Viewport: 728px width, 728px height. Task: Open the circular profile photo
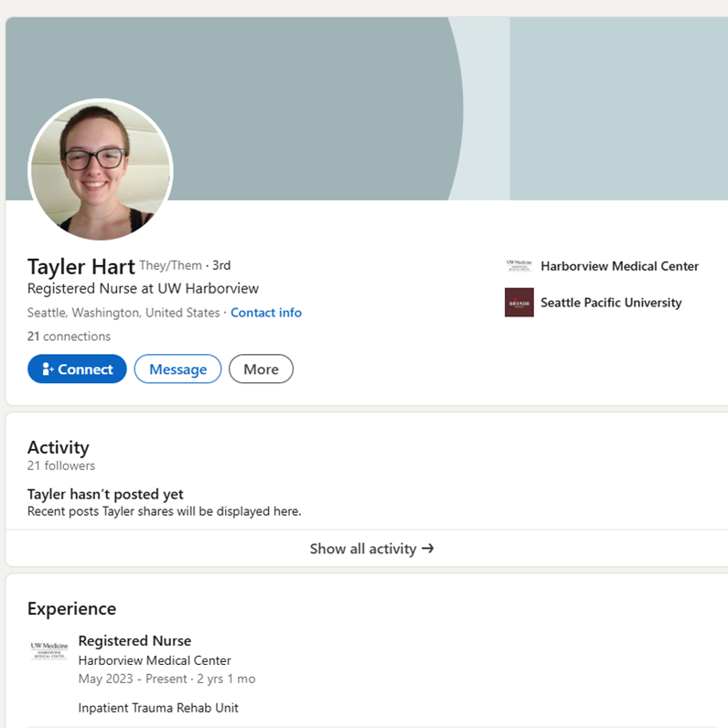pos(101,170)
